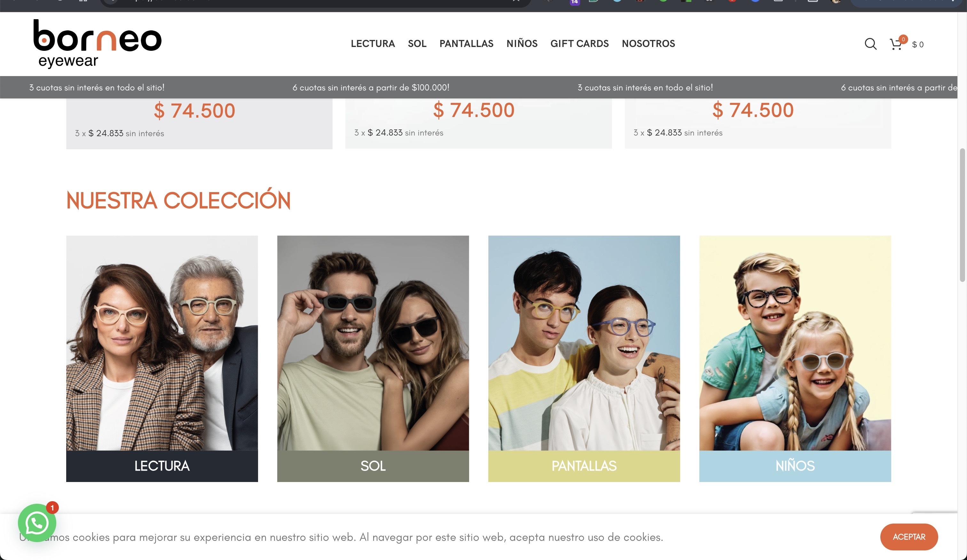Click the cart total $ 0
This screenshot has width=967, height=560.
[x=917, y=44]
